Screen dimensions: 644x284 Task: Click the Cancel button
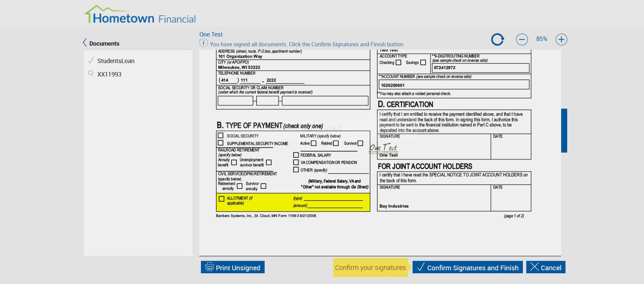pyautogui.click(x=546, y=267)
